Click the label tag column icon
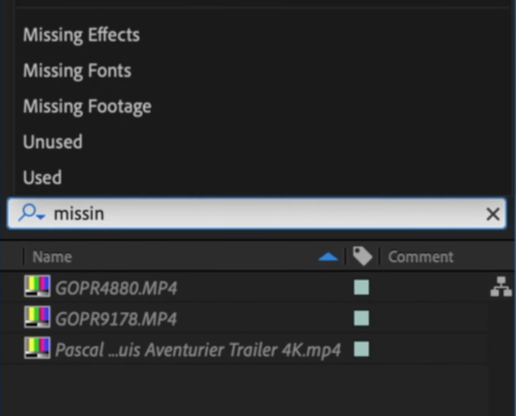 (x=362, y=256)
